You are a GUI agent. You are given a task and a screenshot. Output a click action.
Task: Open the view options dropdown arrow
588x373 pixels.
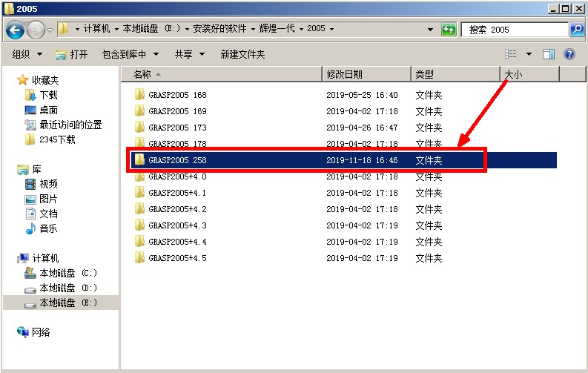coord(529,54)
